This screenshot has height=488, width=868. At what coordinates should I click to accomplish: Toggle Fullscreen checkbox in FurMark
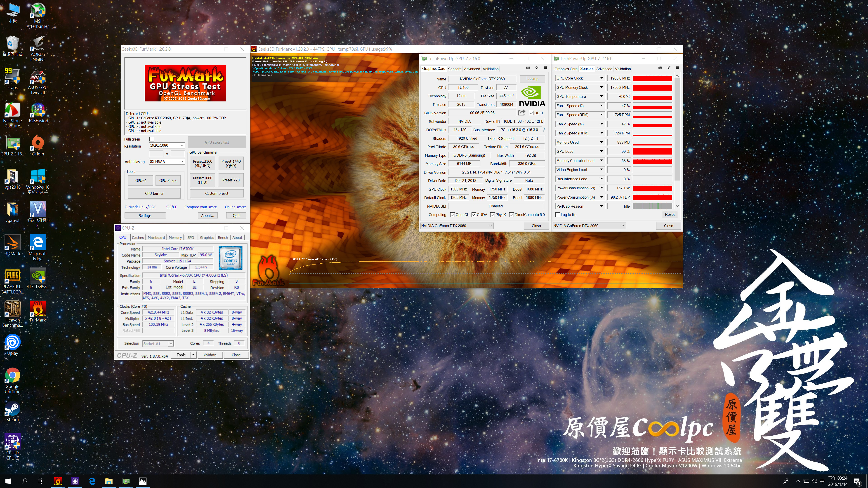click(x=152, y=139)
